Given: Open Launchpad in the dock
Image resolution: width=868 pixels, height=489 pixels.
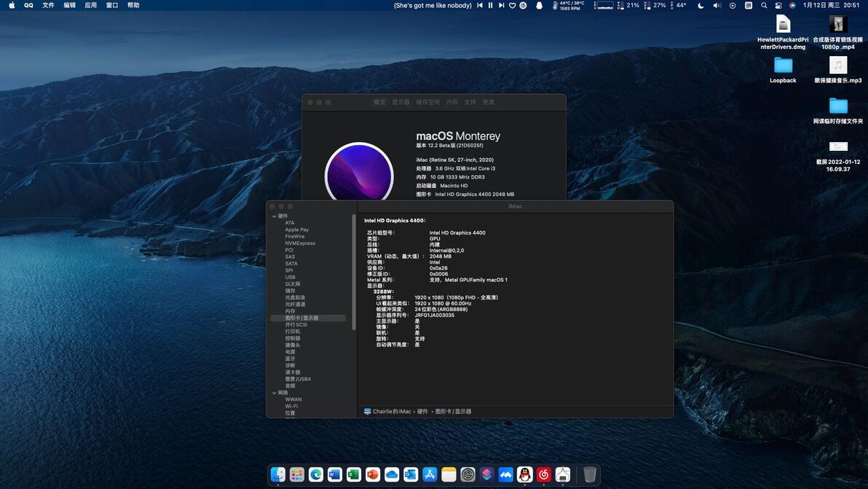Looking at the screenshot, I should pos(296,474).
